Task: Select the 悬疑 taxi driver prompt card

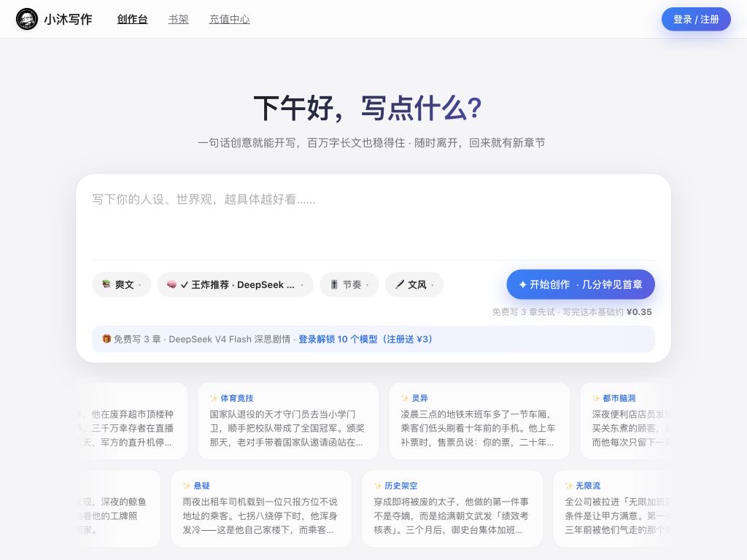Action: pyautogui.click(x=261, y=508)
